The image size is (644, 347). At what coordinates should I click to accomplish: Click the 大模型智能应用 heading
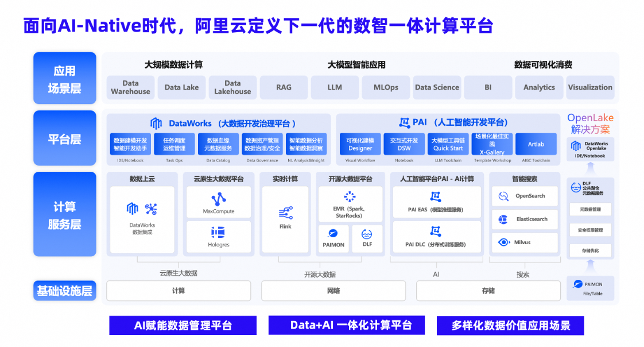356,64
